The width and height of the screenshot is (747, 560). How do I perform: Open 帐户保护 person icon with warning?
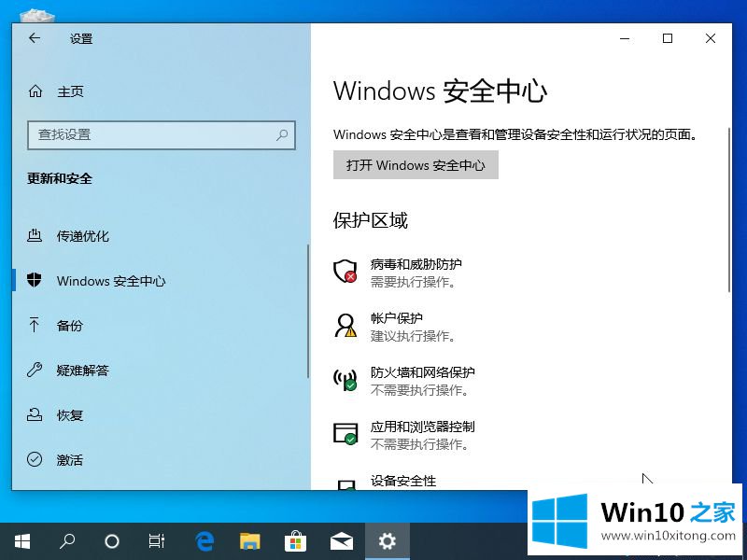point(345,326)
